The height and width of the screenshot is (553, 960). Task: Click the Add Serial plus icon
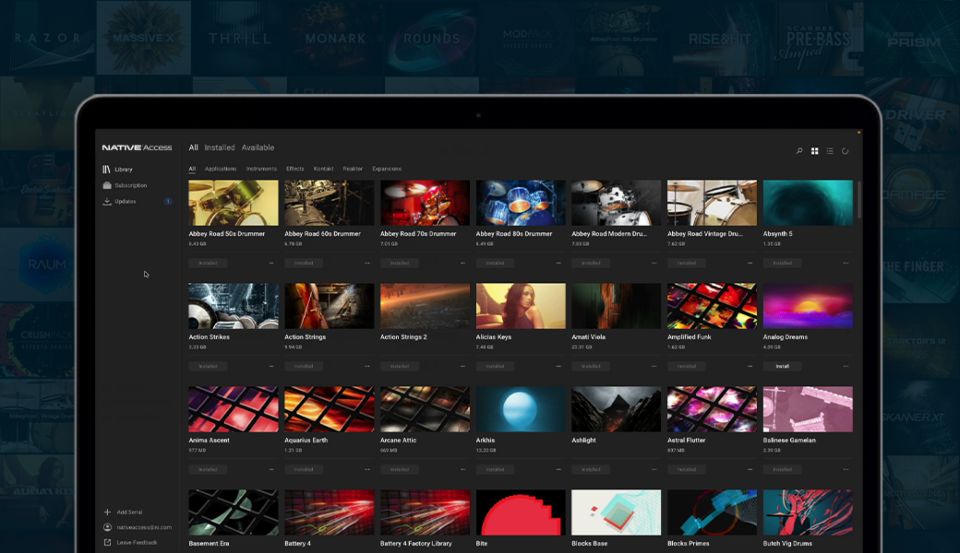107,512
